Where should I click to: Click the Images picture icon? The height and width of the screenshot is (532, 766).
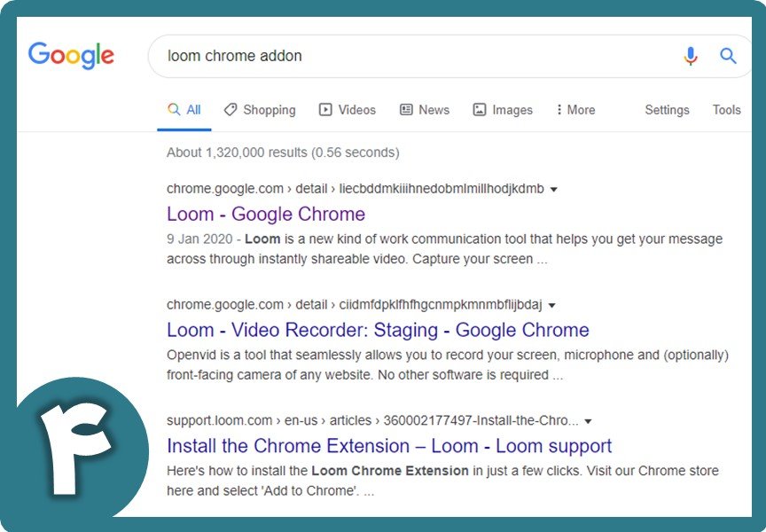pyautogui.click(x=480, y=109)
